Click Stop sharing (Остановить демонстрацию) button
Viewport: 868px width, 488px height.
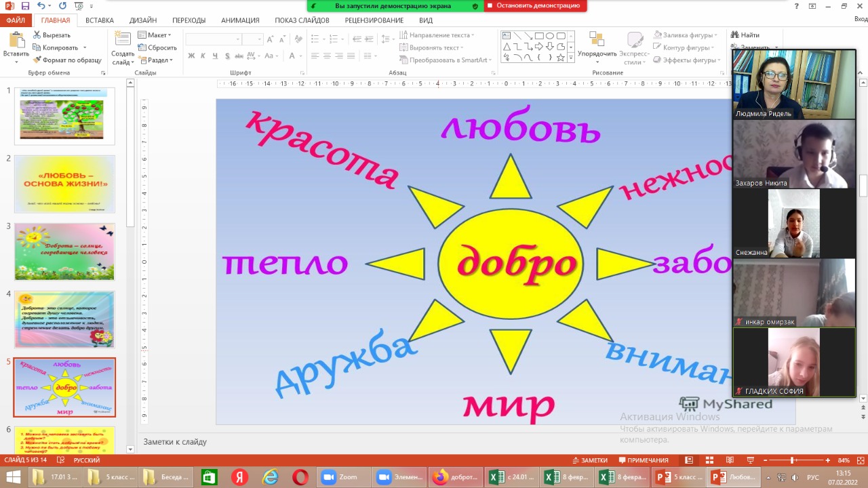pos(536,5)
